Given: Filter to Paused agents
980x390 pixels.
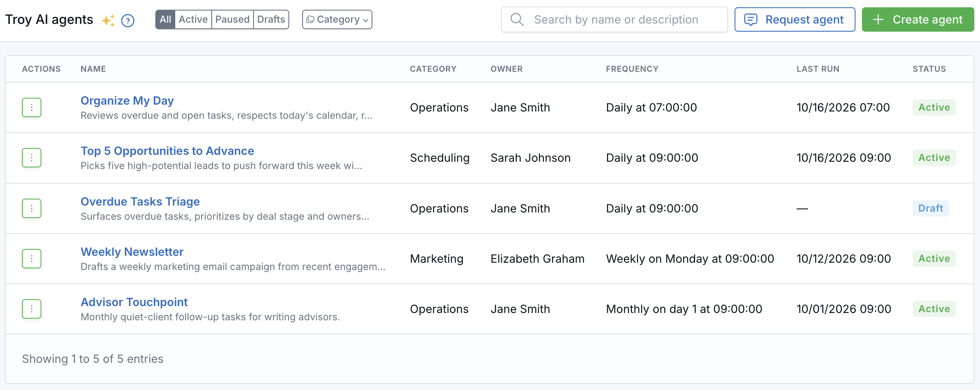Looking at the screenshot, I should 232,19.
